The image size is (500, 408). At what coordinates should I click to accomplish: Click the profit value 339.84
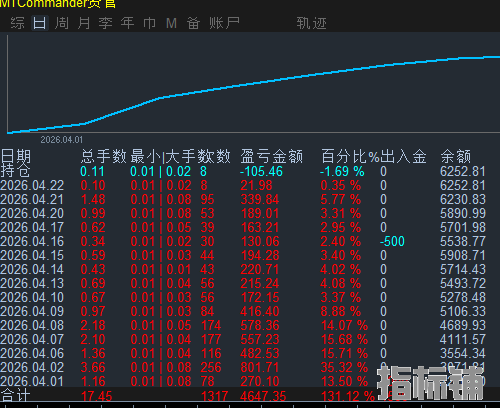pyautogui.click(x=260, y=199)
